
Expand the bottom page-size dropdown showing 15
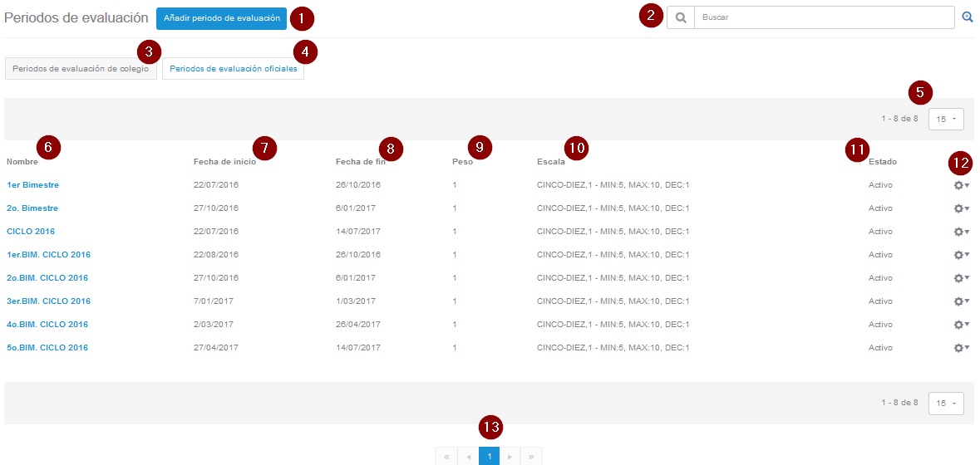click(x=946, y=404)
